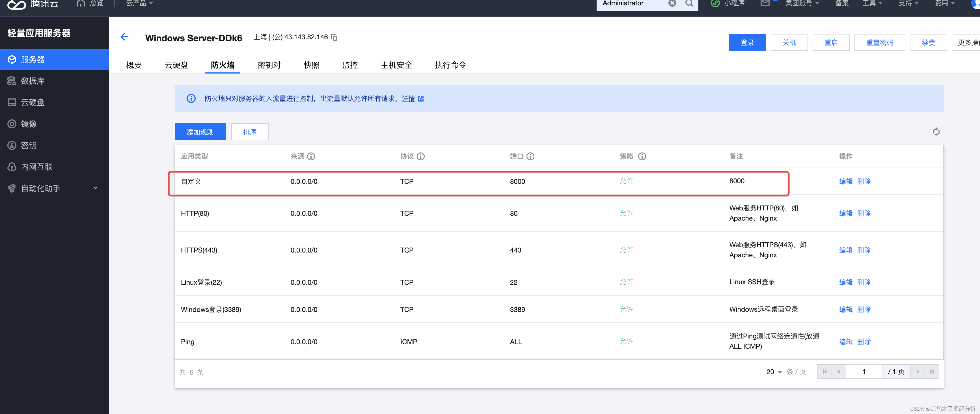Click the 关机 button
This screenshot has height=414, width=980.
point(789,42)
